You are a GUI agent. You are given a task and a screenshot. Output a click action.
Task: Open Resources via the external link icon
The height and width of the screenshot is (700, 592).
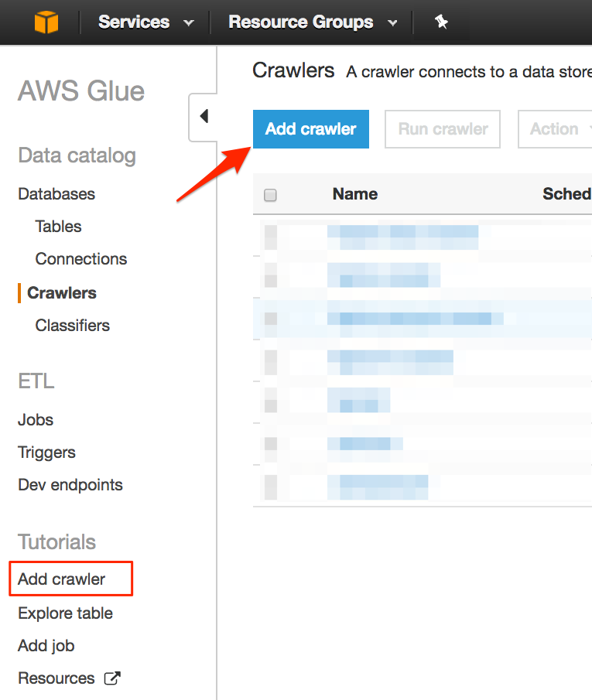click(x=113, y=678)
